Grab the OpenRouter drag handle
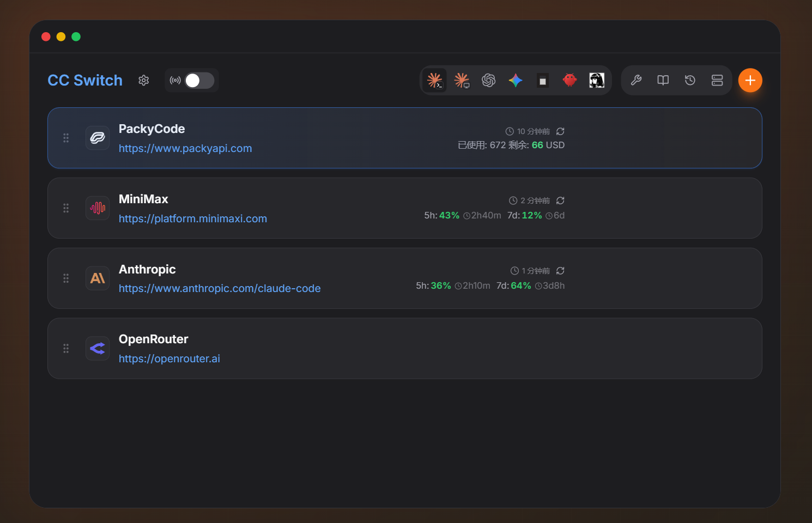This screenshot has height=523, width=812. (x=66, y=348)
